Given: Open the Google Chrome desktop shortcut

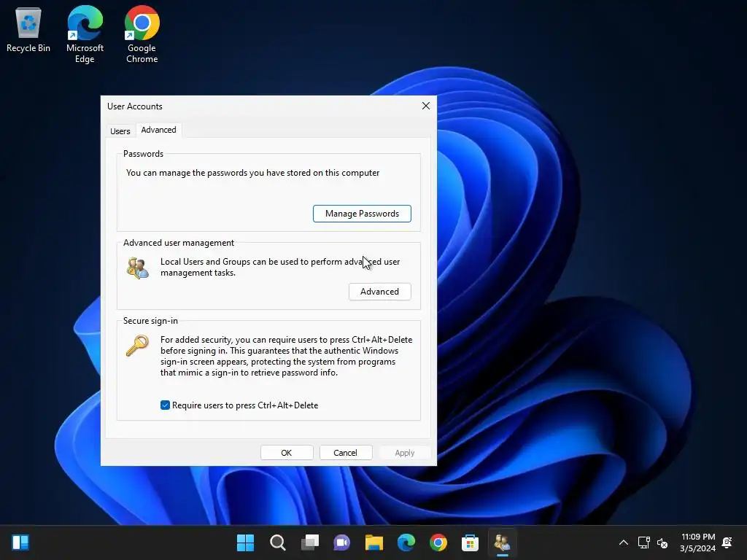Looking at the screenshot, I should click(x=142, y=34).
